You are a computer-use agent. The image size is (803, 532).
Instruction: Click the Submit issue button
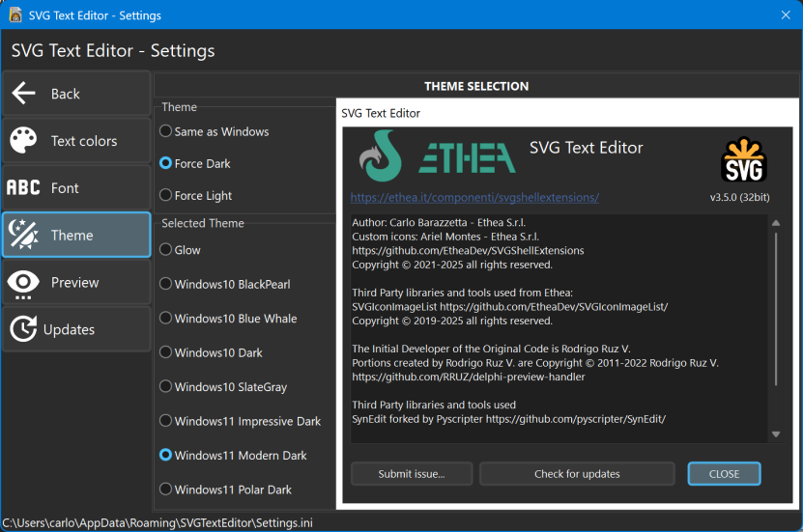[x=412, y=474]
